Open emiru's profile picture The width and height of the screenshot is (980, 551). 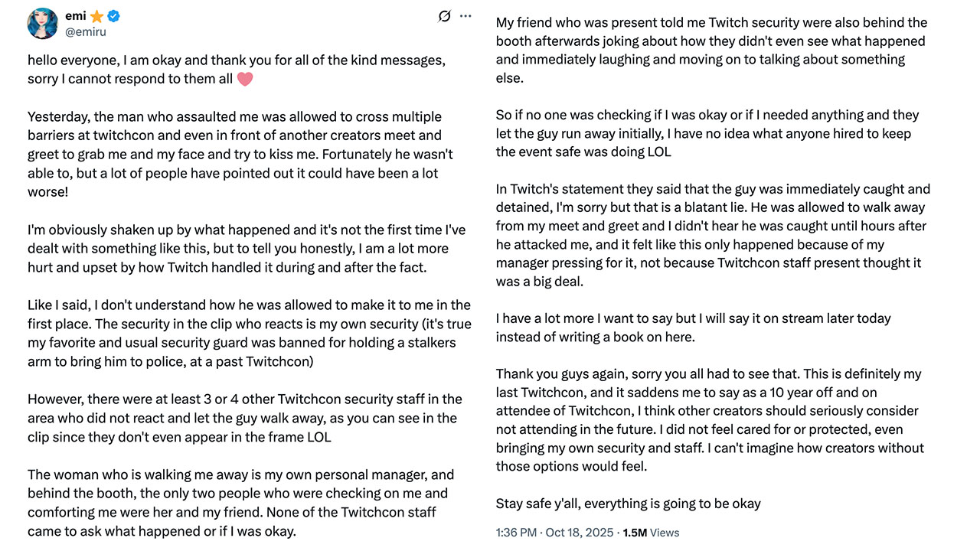click(x=43, y=23)
